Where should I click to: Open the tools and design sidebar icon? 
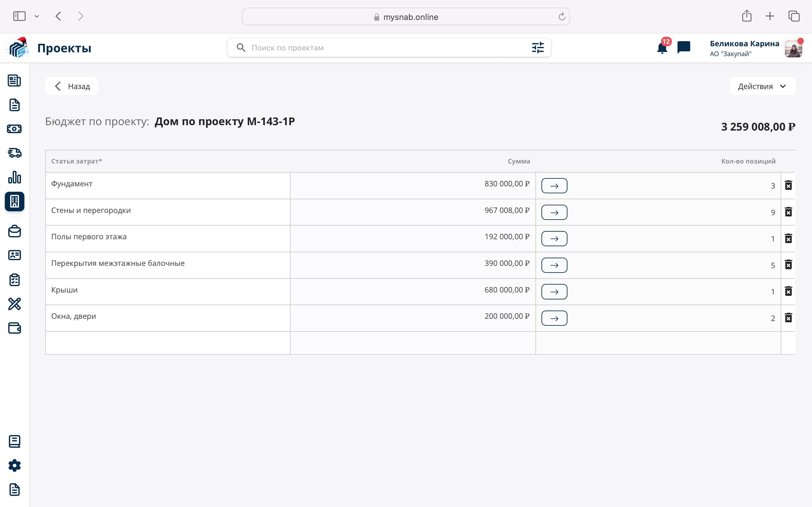click(x=14, y=304)
